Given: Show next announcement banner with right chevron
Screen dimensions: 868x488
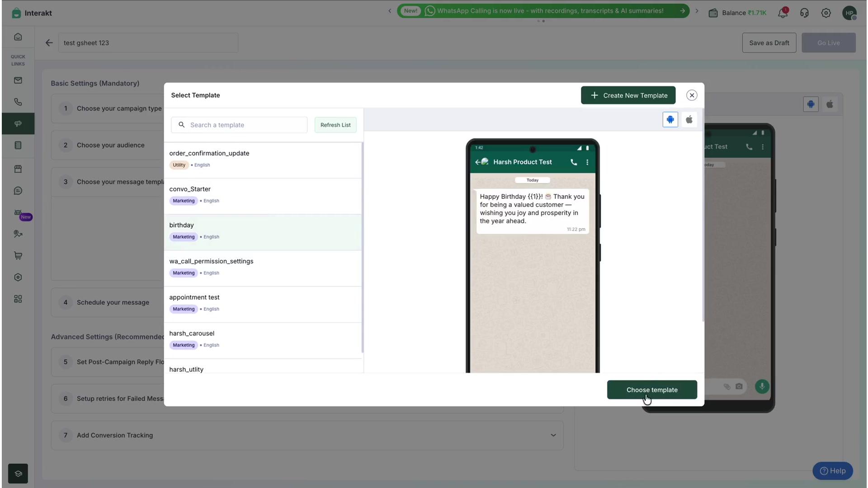Looking at the screenshot, I should point(697,11).
